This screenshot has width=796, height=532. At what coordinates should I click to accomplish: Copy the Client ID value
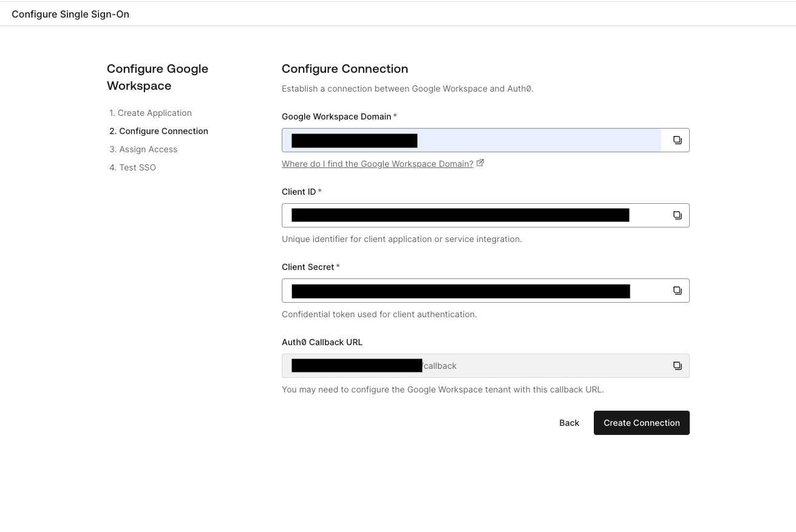point(677,215)
